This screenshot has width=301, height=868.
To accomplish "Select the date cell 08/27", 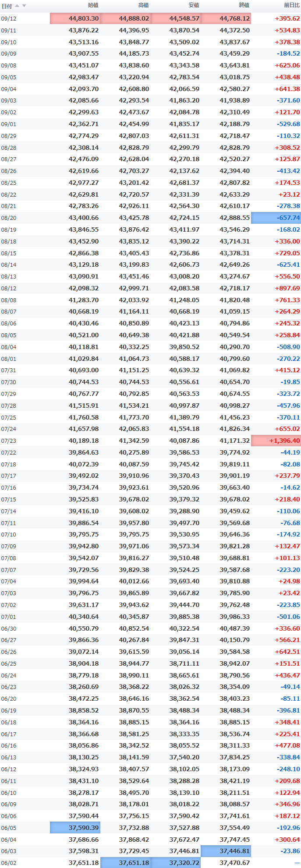I will [8, 159].
